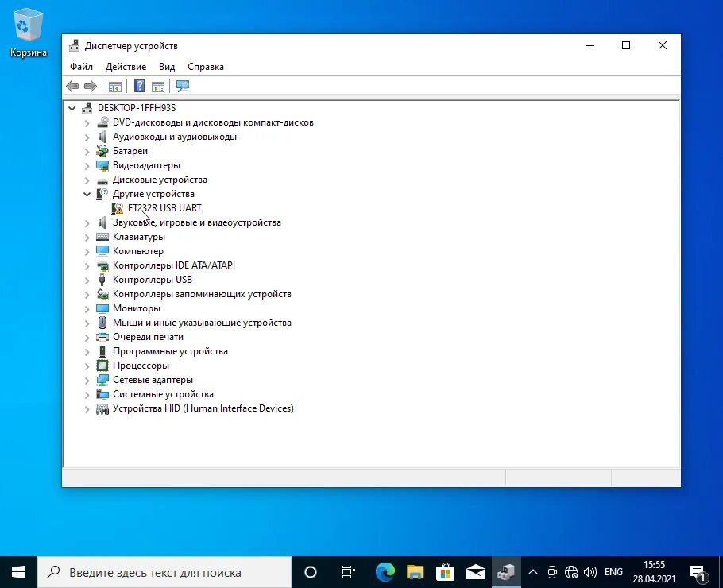Click the Device Manager taskbar button

click(x=506, y=572)
